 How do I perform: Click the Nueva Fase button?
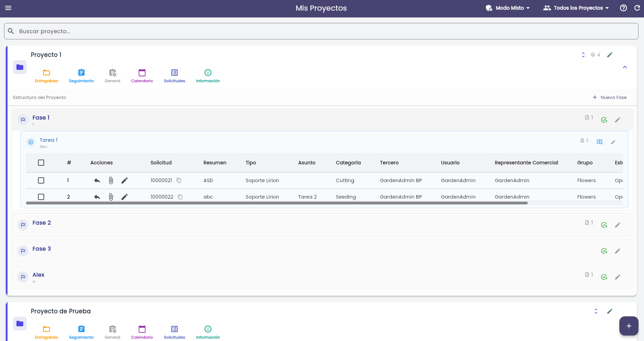[x=610, y=98]
